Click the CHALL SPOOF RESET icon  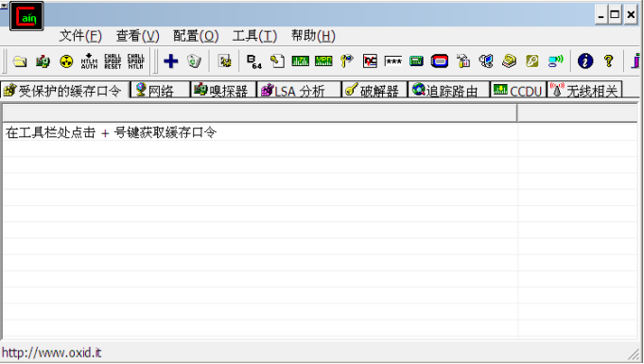(x=113, y=61)
